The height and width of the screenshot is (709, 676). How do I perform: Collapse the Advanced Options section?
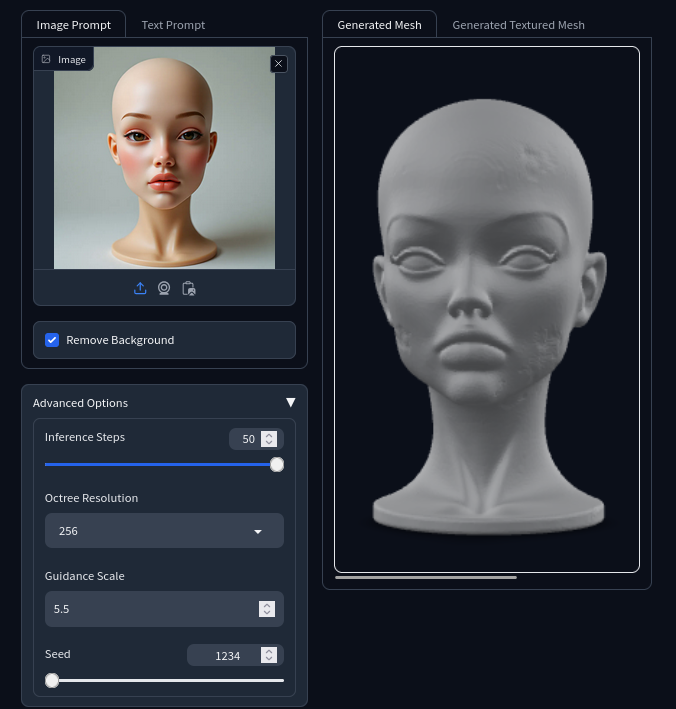click(291, 402)
